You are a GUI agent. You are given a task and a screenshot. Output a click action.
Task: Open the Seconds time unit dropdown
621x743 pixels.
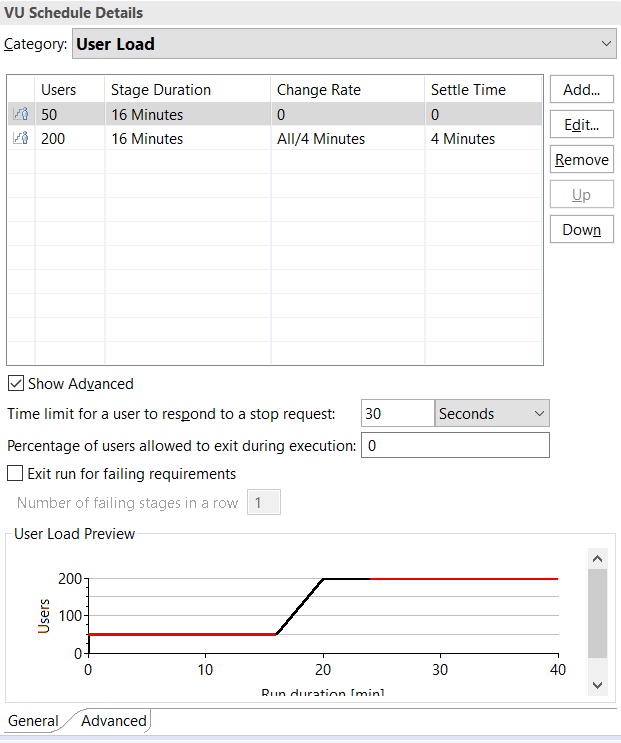pos(492,413)
